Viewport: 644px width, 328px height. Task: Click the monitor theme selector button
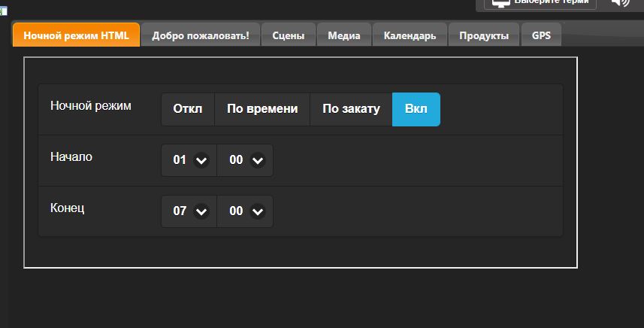coord(540,3)
